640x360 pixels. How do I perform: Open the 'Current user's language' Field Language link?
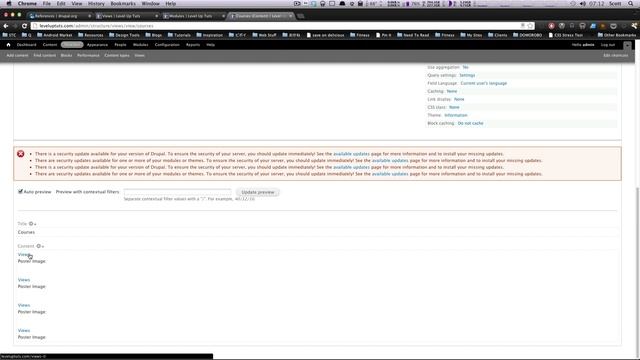pyautogui.click(x=484, y=83)
